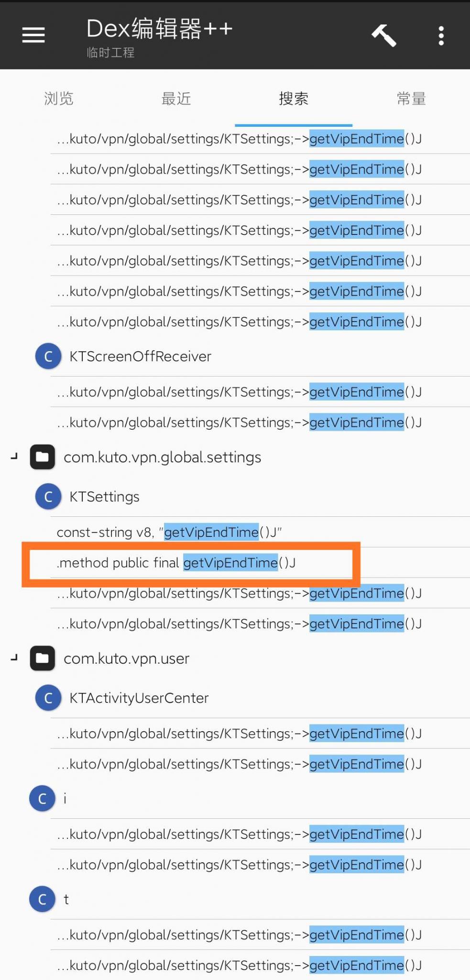Click the class icon beside "t"
The image size is (470, 980).
[43, 900]
